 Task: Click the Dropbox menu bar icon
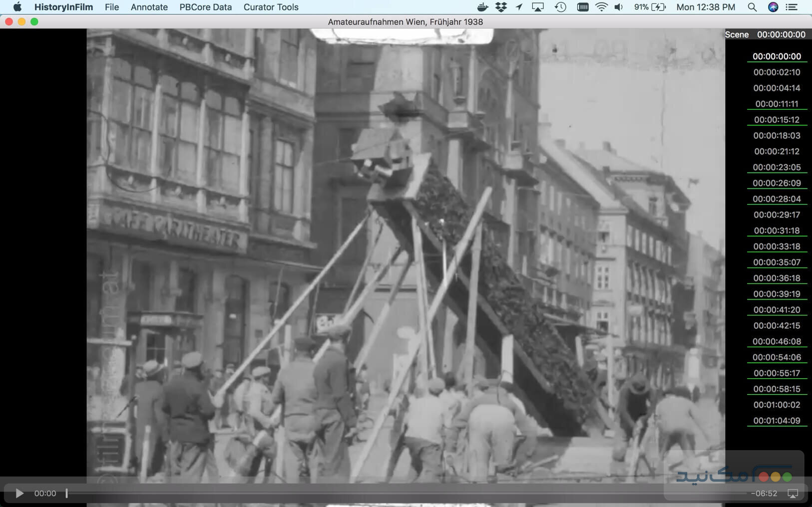coord(500,7)
